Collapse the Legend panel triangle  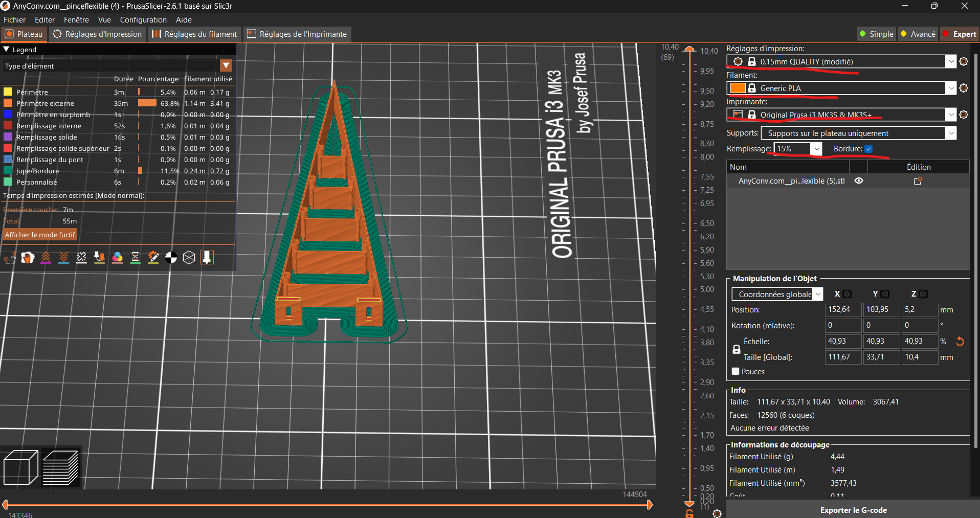(x=7, y=50)
